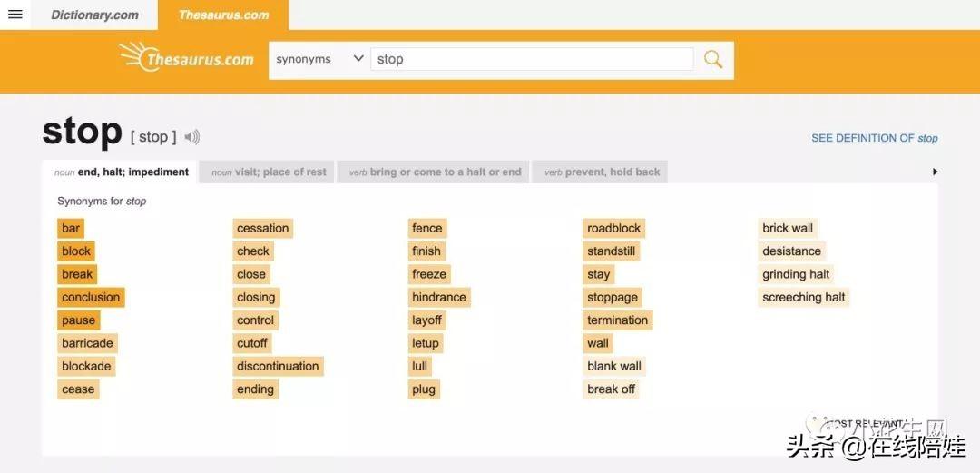Click the right arrow to show more tabs

[935, 172]
